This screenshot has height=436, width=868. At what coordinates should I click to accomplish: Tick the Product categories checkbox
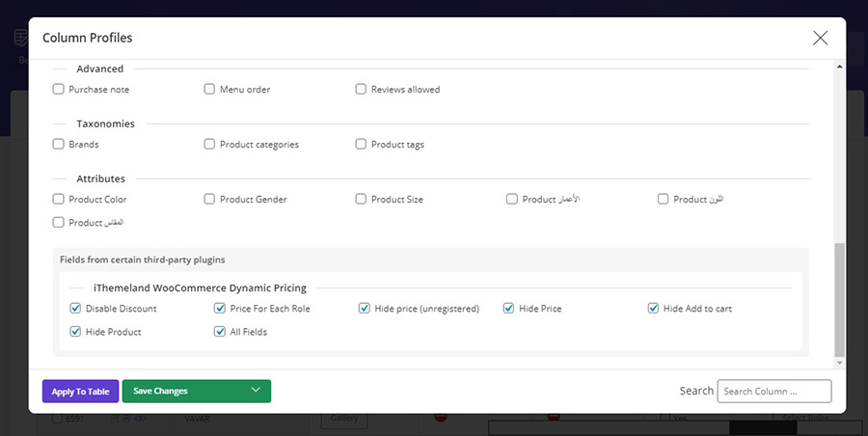pyautogui.click(x=209, y=144)
